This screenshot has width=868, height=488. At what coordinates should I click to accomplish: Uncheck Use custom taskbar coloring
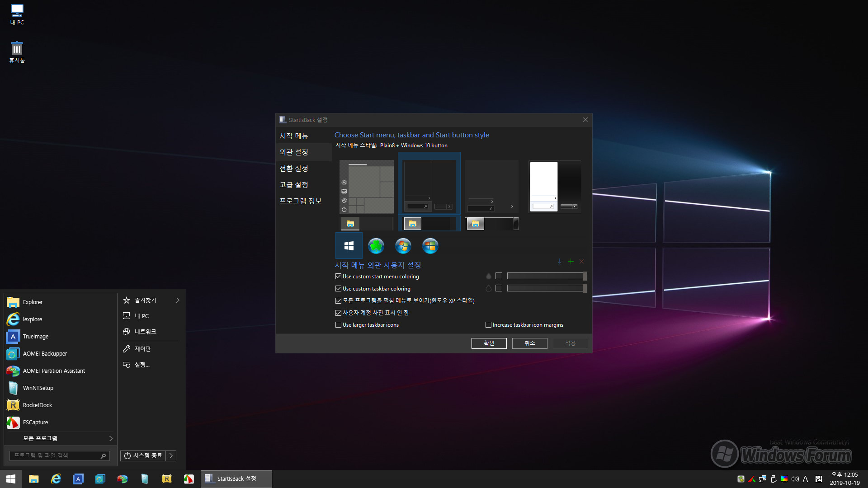pos(338,289)
